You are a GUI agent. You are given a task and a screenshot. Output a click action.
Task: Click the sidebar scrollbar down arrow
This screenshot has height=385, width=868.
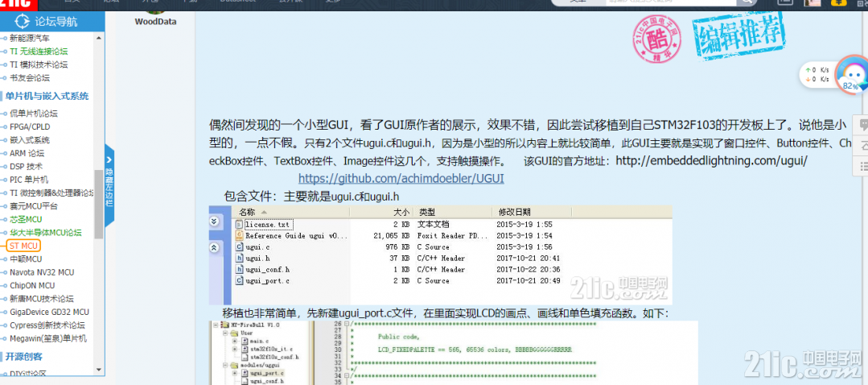pyautogui.click(x=99, y=370)
